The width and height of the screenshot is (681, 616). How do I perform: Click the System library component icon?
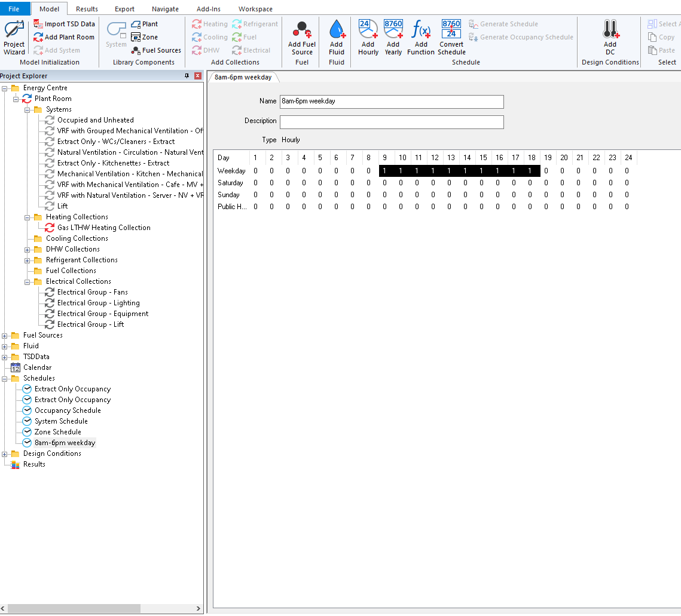pos(117,29)
